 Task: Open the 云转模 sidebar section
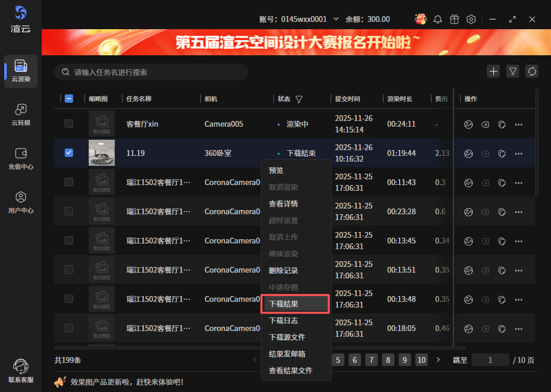(21, 115)
